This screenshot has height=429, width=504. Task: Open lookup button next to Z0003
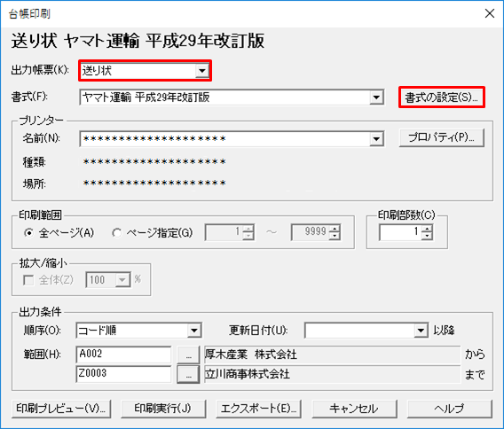pyautogui.click(x=188, y=374)
